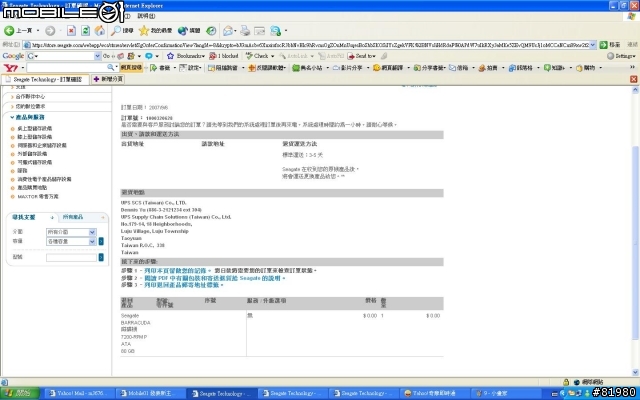Click the Google toolbar Check spelling button
Viewport: 640px width, 400px height.
coord(260,56)
